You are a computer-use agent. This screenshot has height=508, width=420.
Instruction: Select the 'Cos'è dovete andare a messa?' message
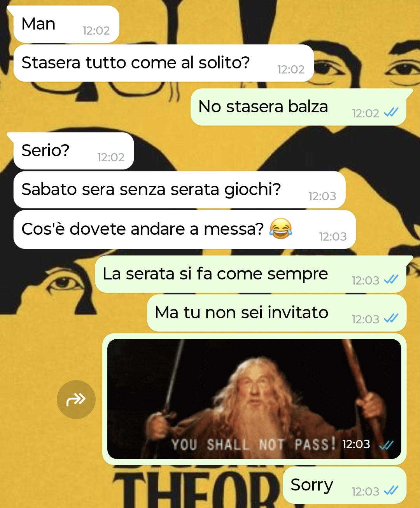point(185,229)
